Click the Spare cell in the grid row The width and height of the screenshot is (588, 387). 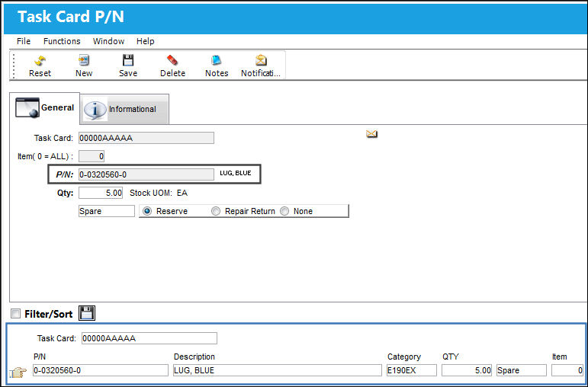[x=521, y=370]
